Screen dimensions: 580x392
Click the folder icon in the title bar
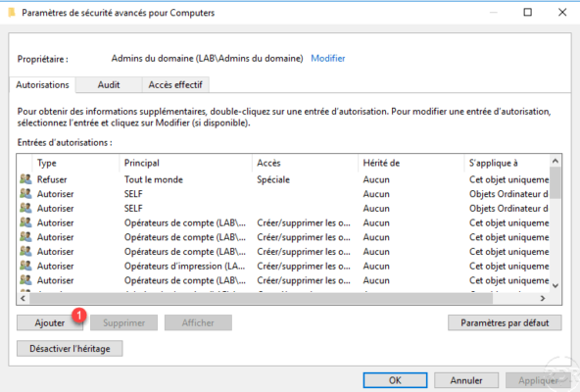[12, 13]
